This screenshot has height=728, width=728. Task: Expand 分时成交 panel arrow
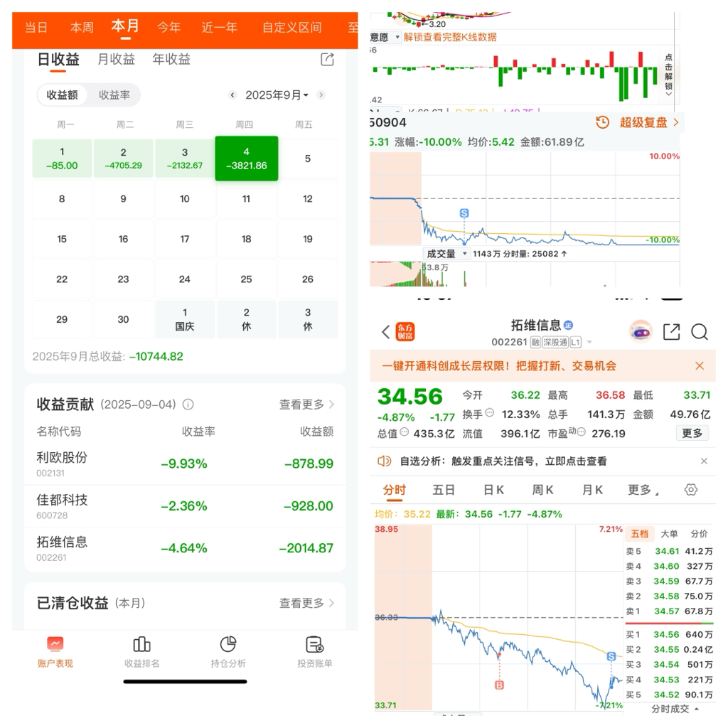click(x=697, y=709)
